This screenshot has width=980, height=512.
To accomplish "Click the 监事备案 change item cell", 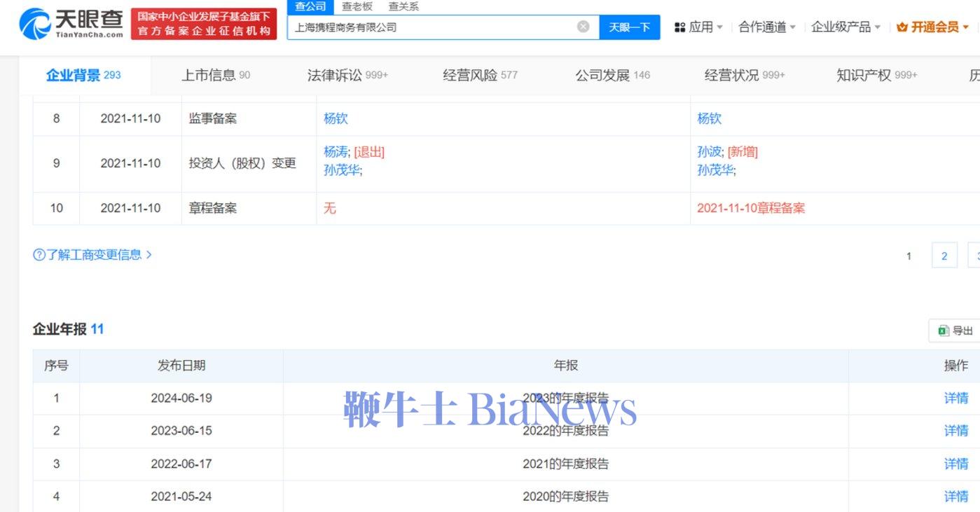I will 249,118.
